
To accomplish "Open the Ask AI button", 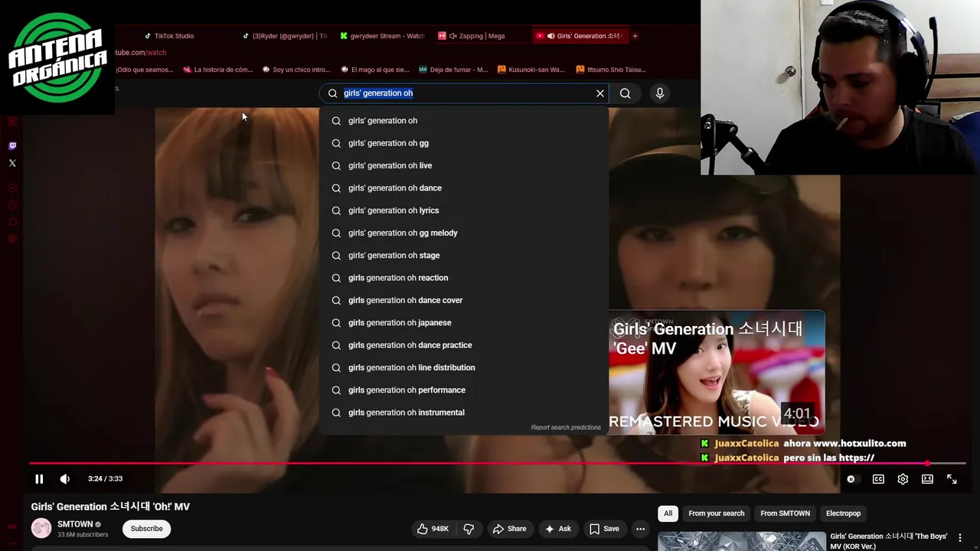I will tap(558, 529).
